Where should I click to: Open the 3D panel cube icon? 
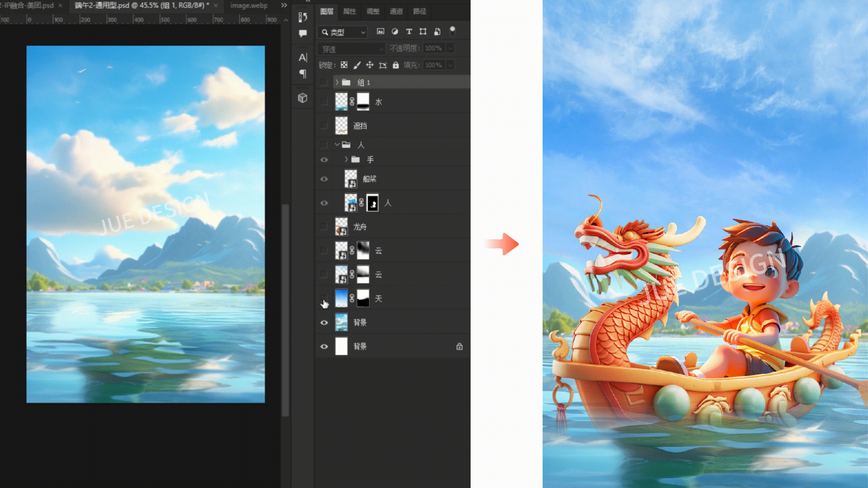pos(302,98)
